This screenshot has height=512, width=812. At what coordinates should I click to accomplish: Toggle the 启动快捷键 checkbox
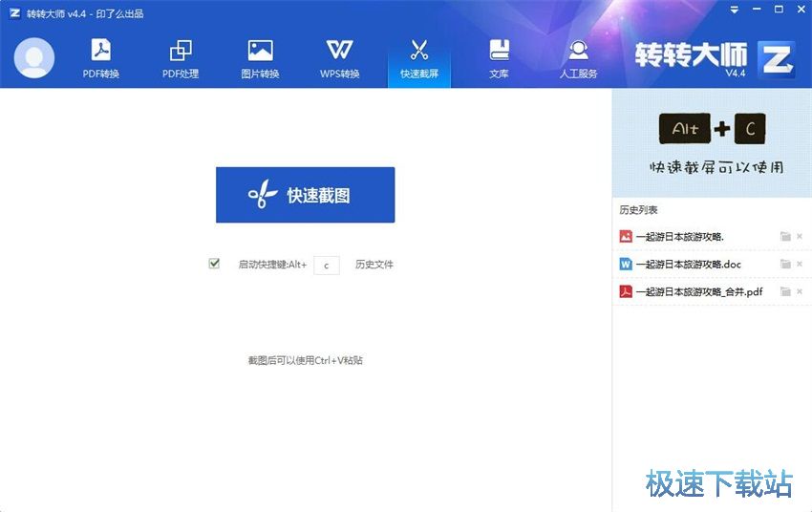[x=214, y=264]
